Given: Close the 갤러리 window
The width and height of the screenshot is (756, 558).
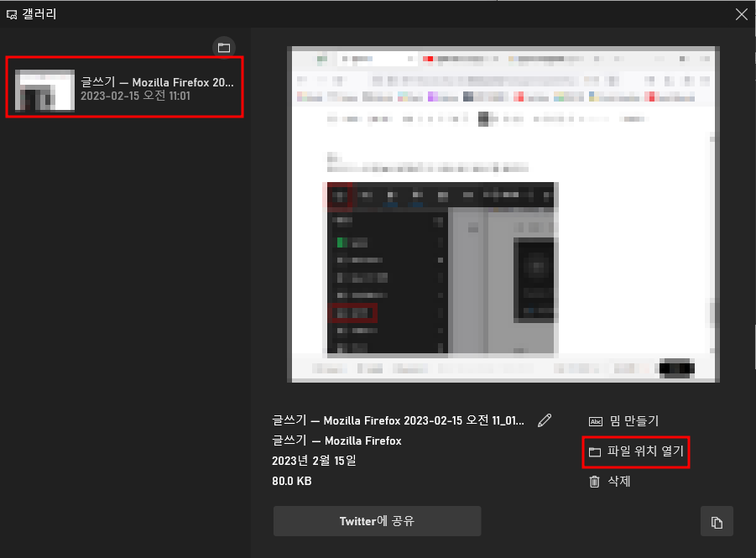Looking at the screenshot, I should tap(742, 14).
